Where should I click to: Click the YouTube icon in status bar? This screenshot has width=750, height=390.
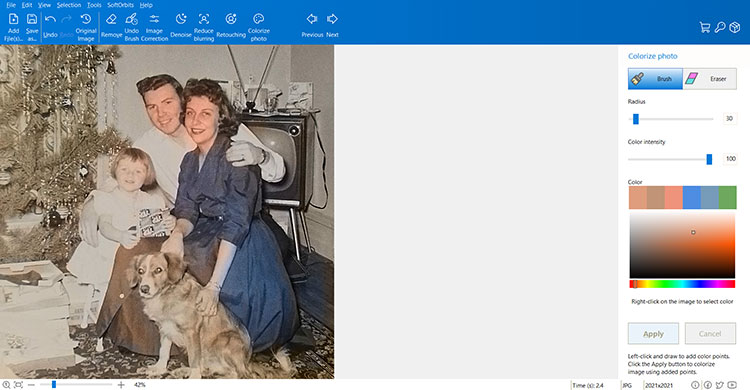click(732, 385)
